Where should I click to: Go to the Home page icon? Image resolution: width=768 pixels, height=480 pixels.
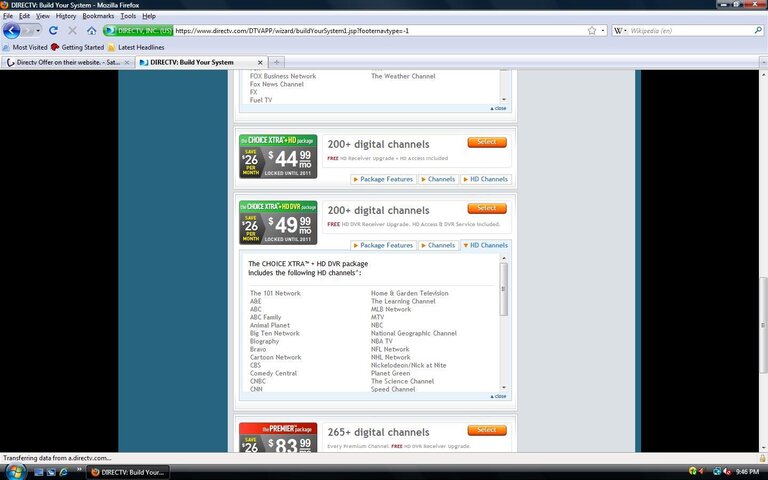coord(92,30)
